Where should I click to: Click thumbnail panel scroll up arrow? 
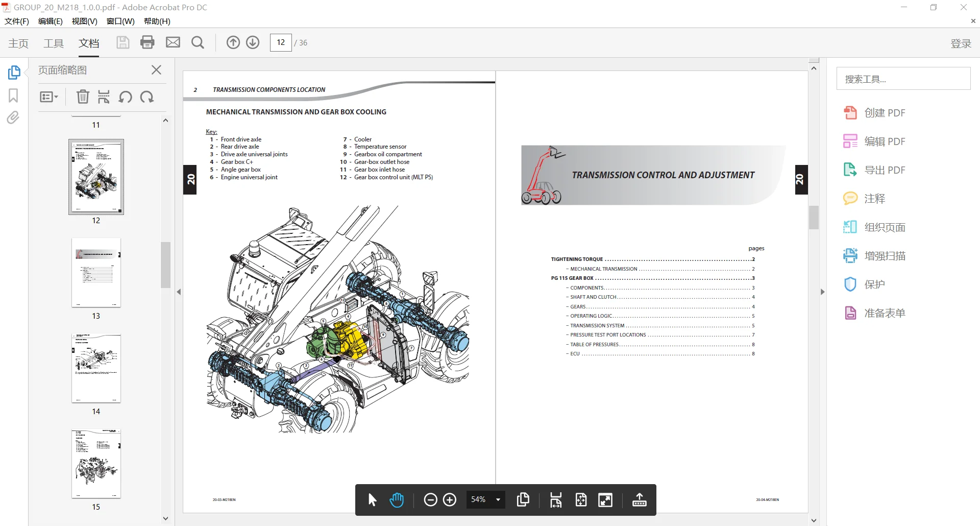click(x=165, y=121)
